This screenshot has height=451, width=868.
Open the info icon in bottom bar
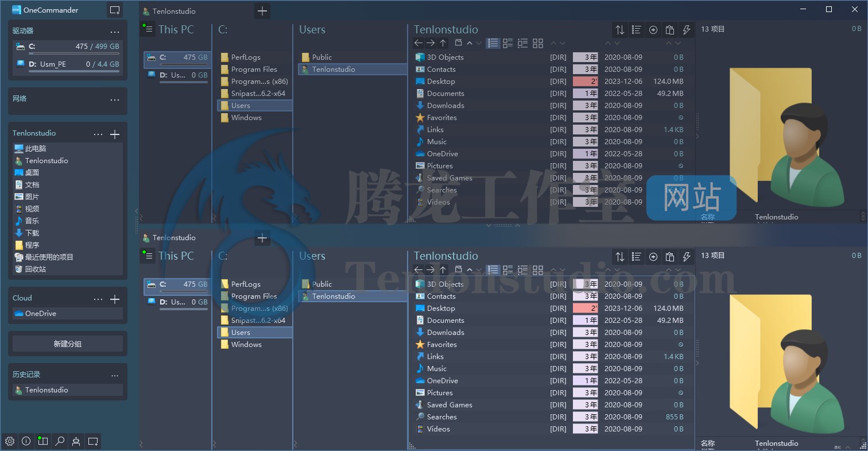click(x=26, y=441)
